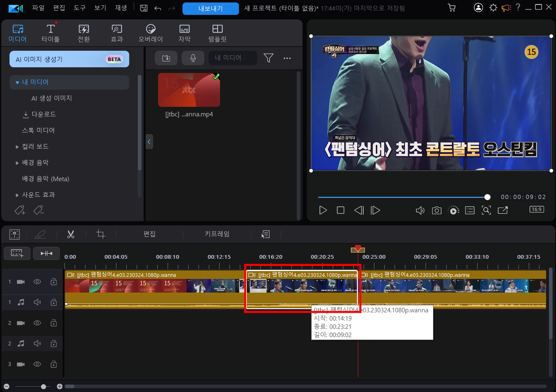Open the 내 미디어 dropdown filter
556x392 pixels.
232,58
